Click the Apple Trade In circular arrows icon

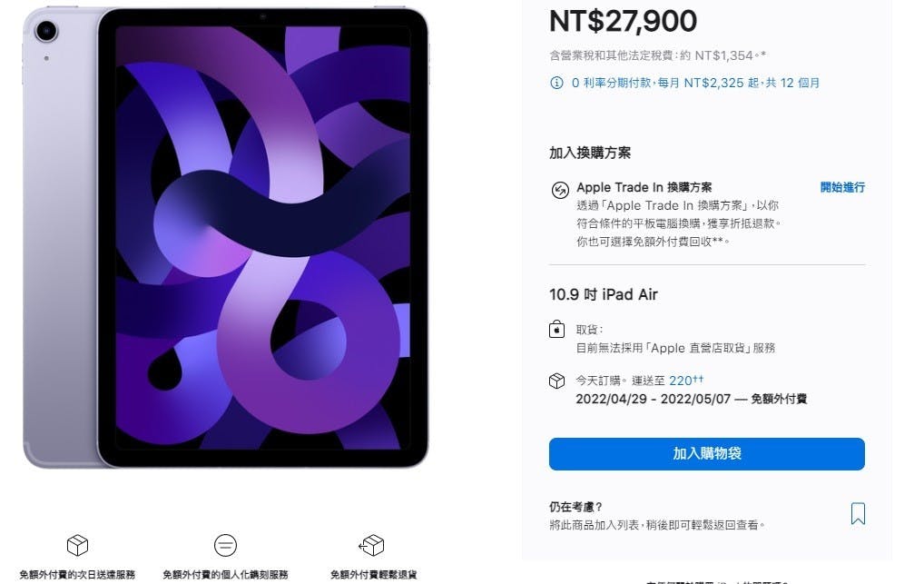559,190
